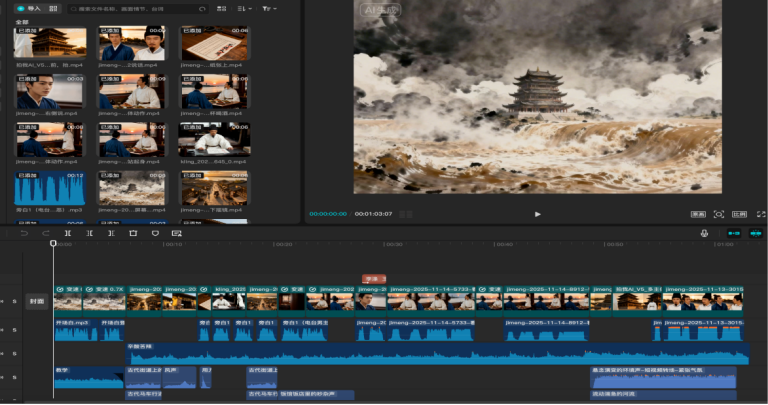The image size is (768, 405).
Task: Click the microphone voiceover record icon
Action: click(704, 233)
